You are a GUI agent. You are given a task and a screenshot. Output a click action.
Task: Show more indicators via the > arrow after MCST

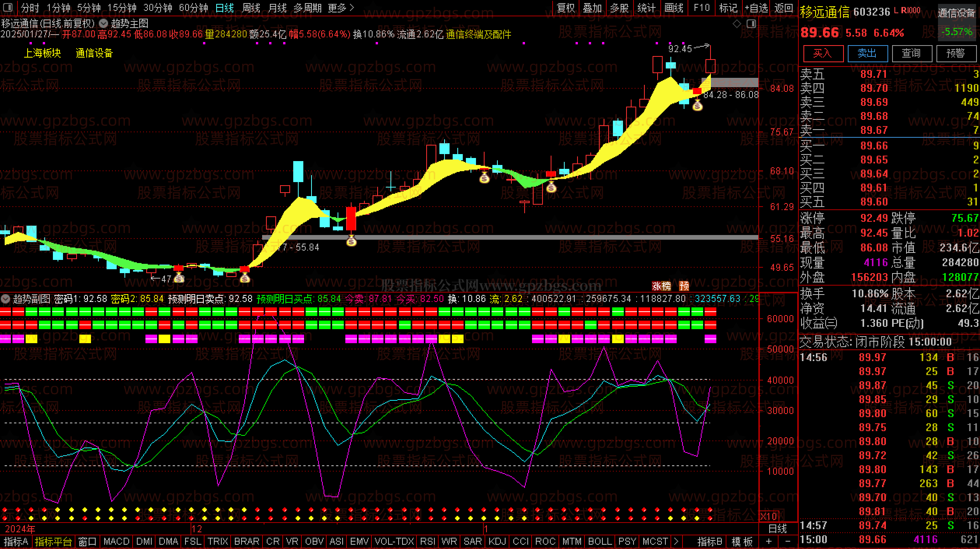pos(676,541)
